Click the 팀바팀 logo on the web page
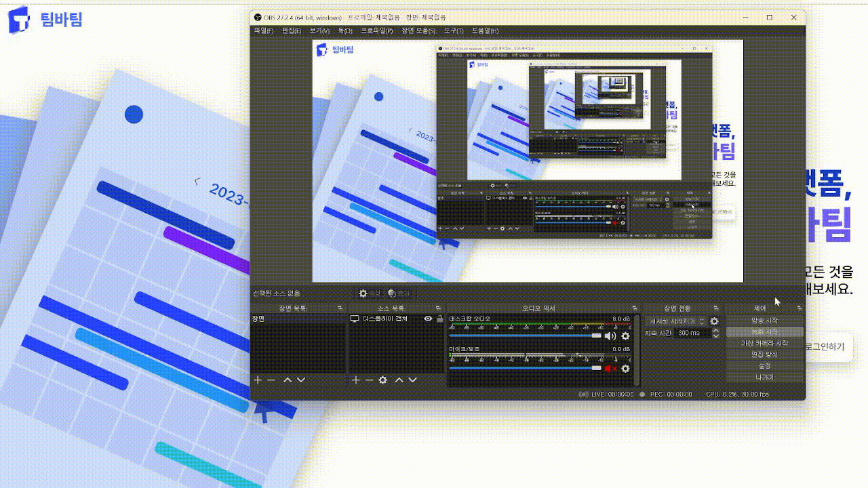The width and height of the screenshot is (868, 488). click(x=45, y=20)
